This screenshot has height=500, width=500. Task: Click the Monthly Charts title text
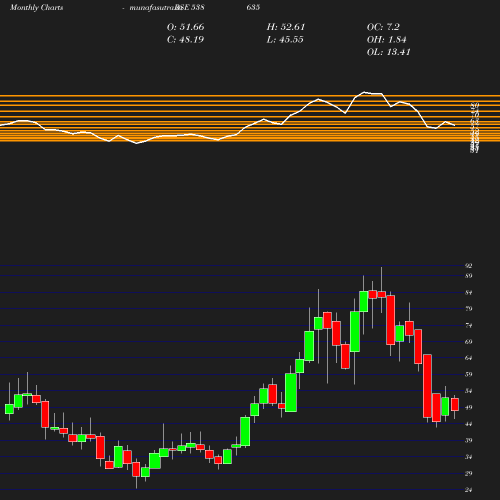(36, 7)
